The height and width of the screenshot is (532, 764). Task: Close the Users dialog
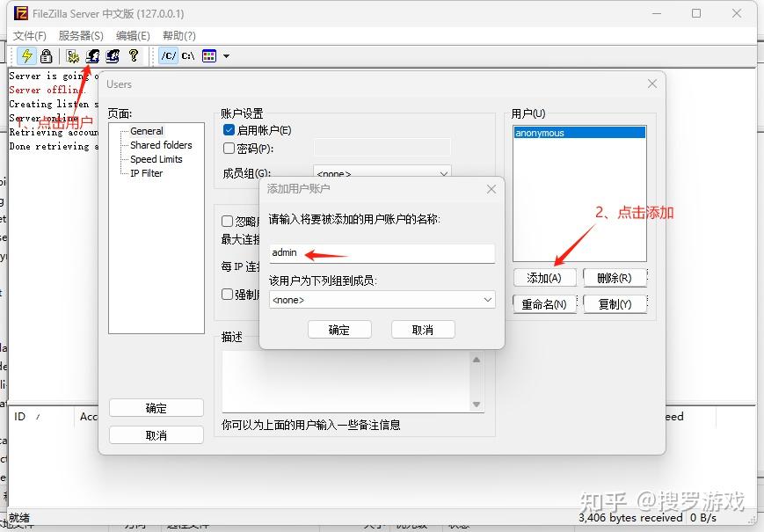click(652, 84)
